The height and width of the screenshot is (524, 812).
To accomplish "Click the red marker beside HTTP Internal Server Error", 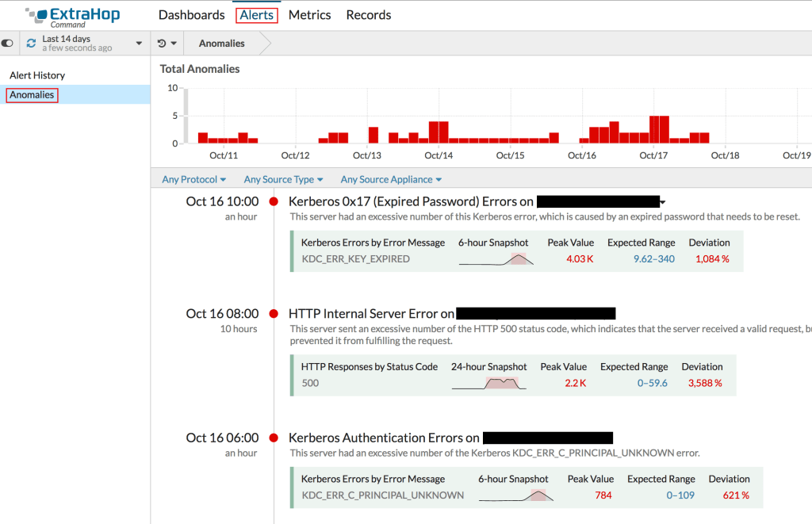I will click(273, 314).
